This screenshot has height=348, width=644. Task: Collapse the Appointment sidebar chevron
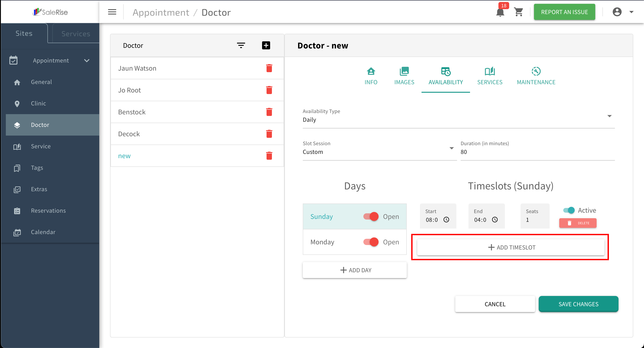coord(87,60)
